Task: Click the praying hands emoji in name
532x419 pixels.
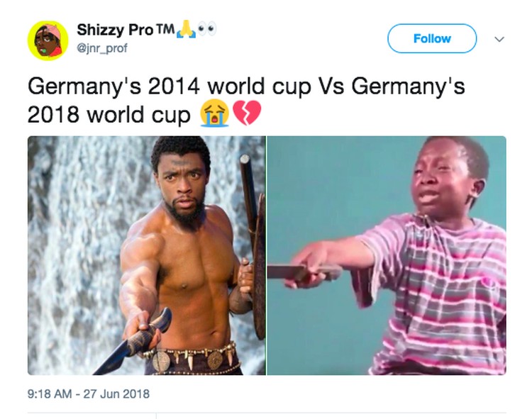Action: (x=187, y=29)
